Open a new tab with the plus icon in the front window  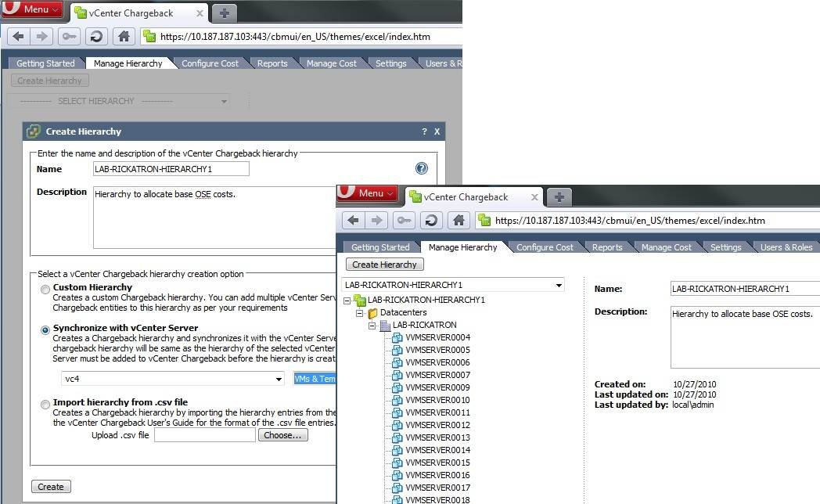559,196
